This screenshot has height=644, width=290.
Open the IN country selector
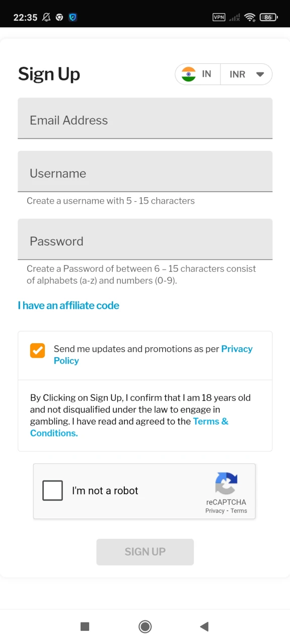coord(198,74)
